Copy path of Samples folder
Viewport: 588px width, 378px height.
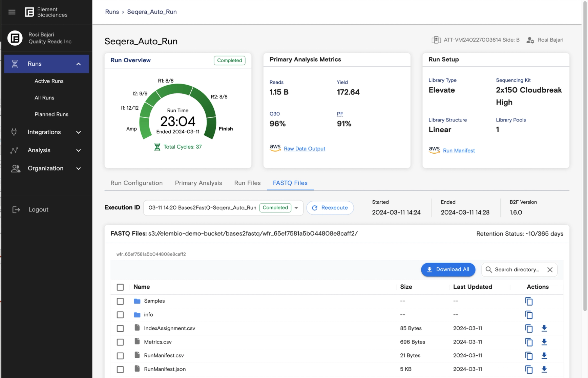[x=528, y=301]
